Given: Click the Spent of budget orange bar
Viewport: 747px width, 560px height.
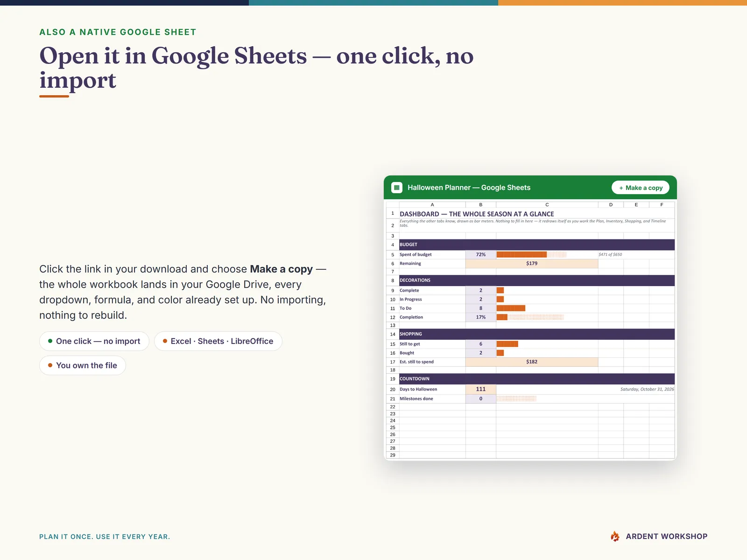Looking at the screenshot, I should click(x=521, y=255).
